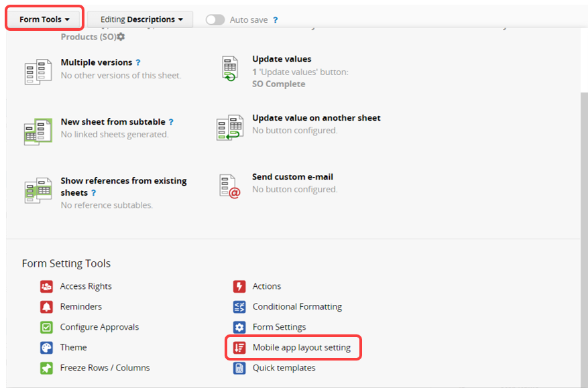Click the Reminders bell icon
Screen dimensions: 588x388
coord(46,307)
